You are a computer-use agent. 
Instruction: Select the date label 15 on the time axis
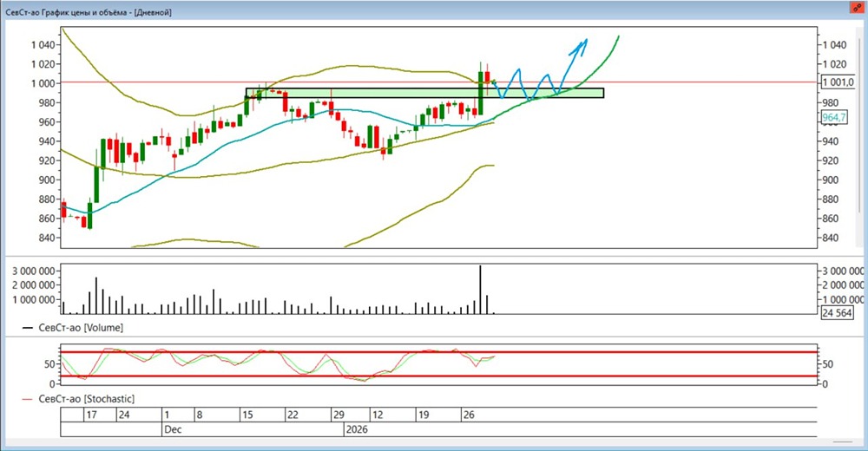click(247, 415)
